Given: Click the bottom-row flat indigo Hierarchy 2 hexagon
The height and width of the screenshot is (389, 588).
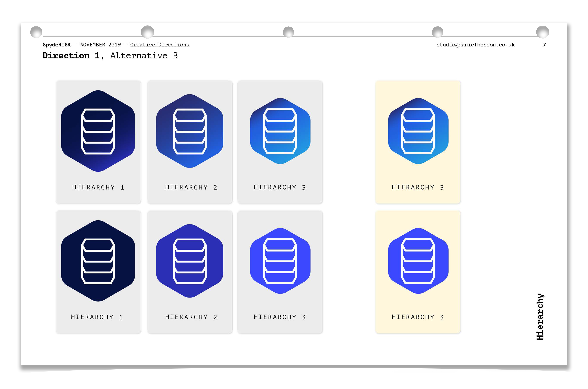Looking at the screenshot, I should tap(190, 261).
